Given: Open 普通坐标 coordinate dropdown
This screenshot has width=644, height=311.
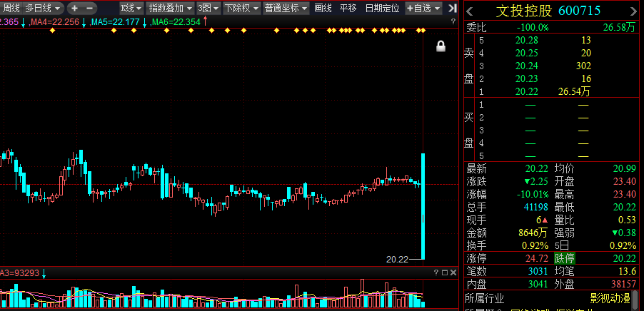Looking at the screenshot, I should click(x=286, y=8).
